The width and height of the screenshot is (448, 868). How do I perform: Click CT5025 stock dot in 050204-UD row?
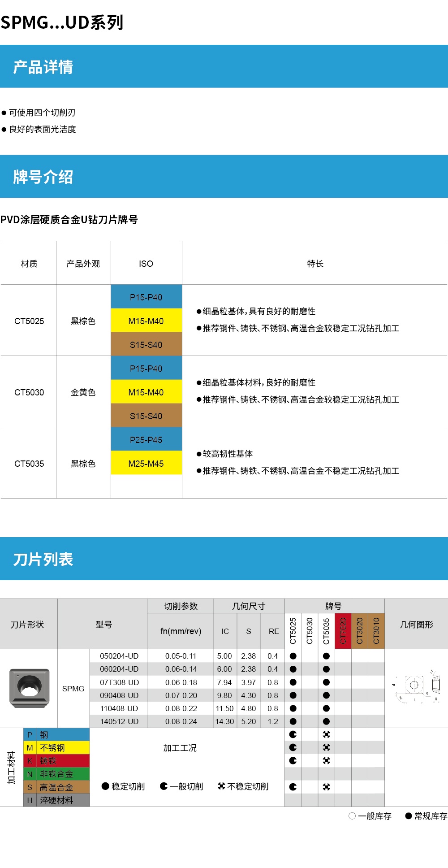293,656
